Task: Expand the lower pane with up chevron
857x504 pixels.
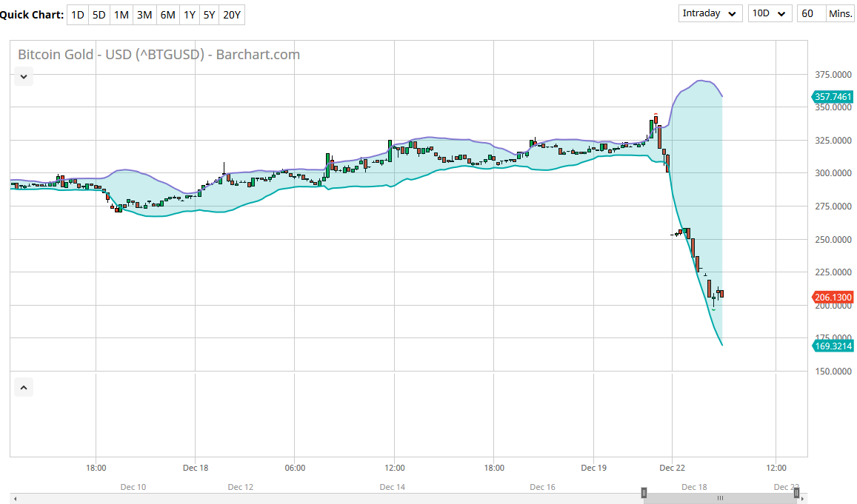Action: pos(24,388)
